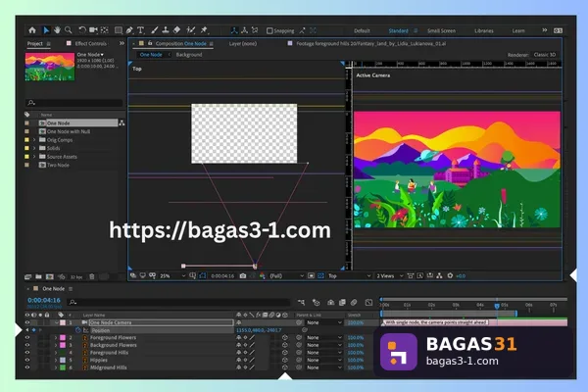This screenshot has height=392, width=588.
Task: Select the Unified Camera tool
Action: 93,30
